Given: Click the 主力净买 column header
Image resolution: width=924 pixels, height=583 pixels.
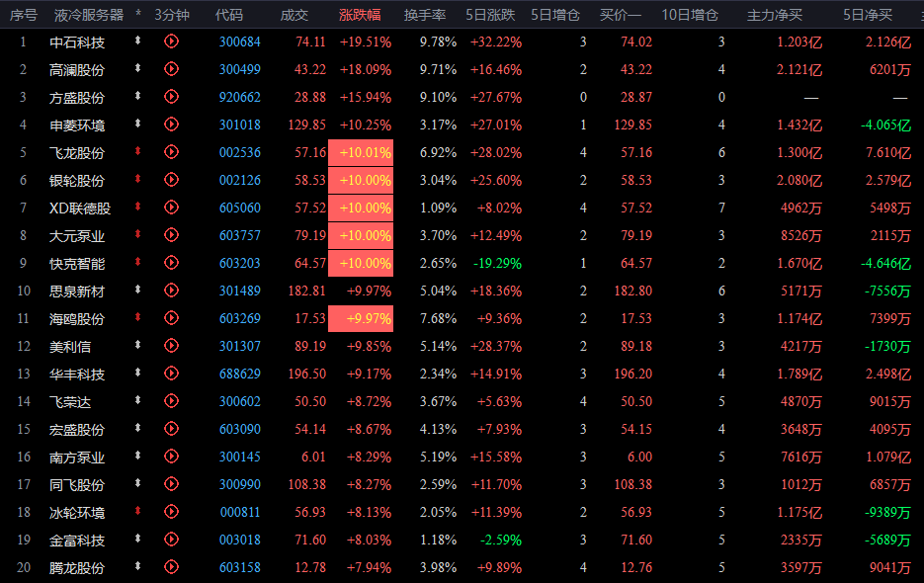Looking at the screenshot, I should (x=775, y=15).
